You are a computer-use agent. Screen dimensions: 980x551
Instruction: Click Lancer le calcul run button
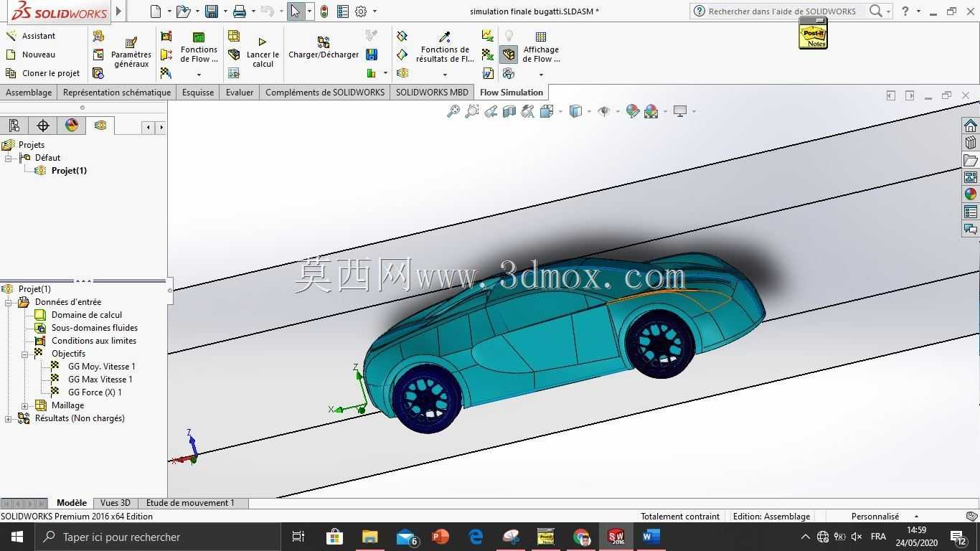263,53
